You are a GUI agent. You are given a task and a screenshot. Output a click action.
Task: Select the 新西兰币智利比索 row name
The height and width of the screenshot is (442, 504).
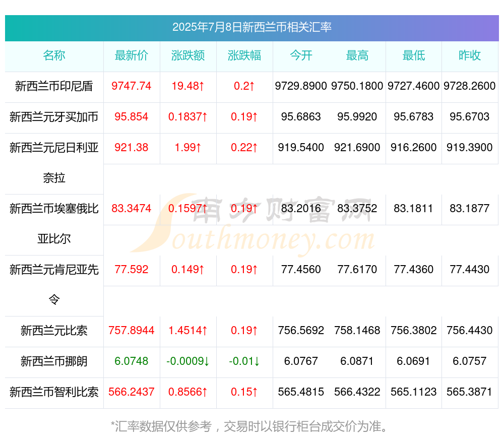54,392
